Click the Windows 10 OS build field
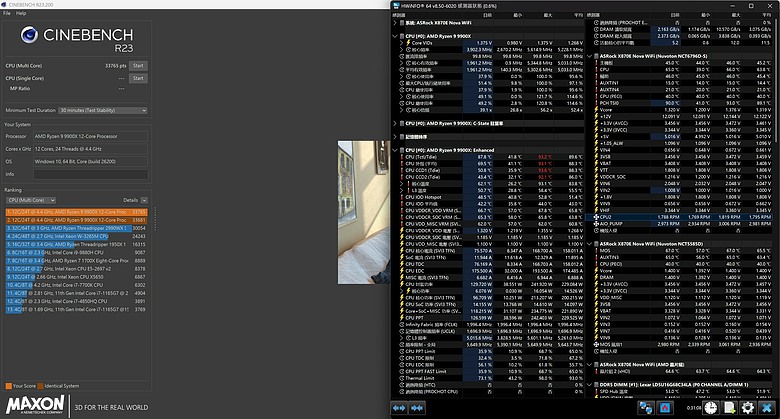This screenshot has width=780, height=419. (x=91, y=162)
